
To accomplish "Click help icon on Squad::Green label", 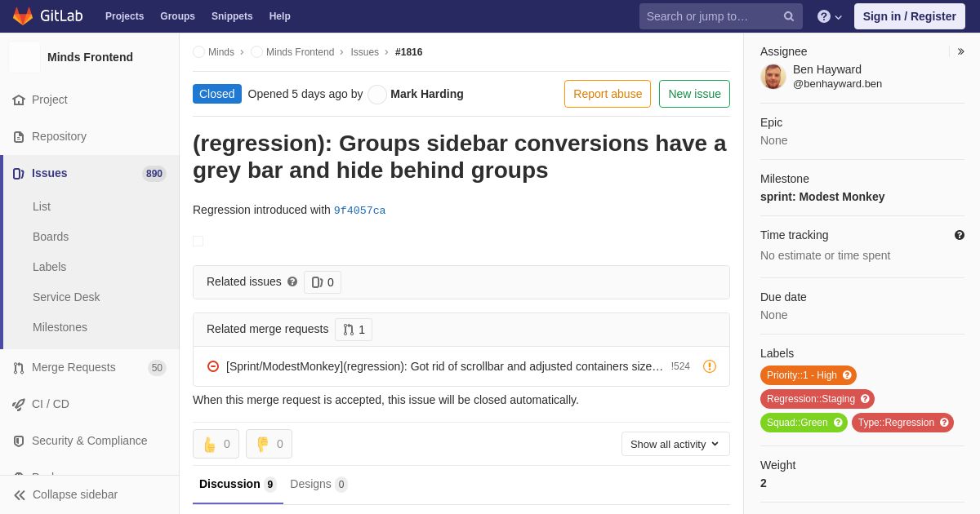I will [838, 423].
